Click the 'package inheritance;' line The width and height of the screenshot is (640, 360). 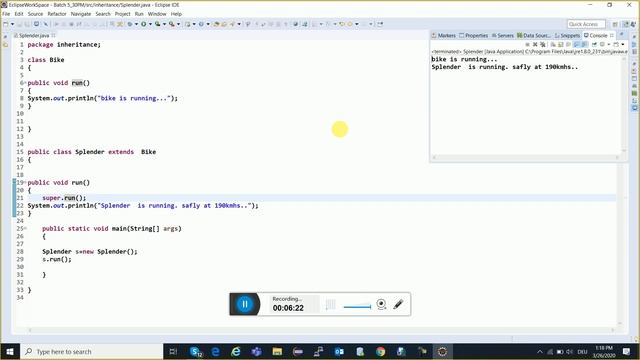[64, 44]
